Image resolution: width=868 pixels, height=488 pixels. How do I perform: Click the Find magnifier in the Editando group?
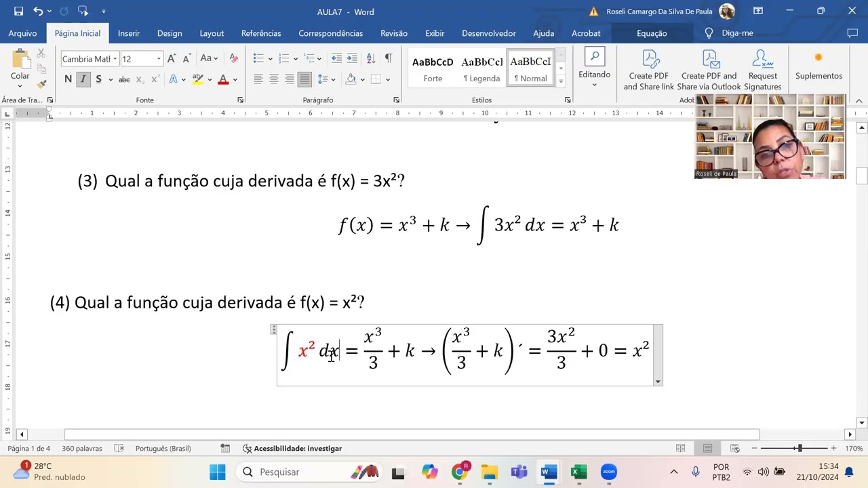coord(594,57)
